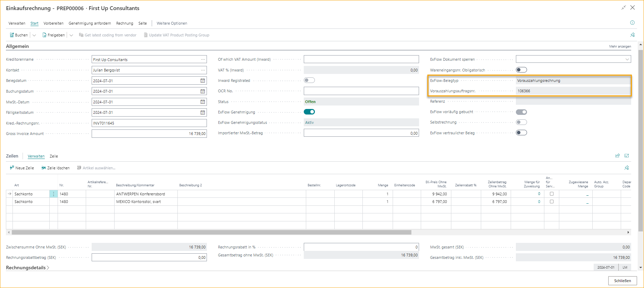Open row options menu for ANTWERPEN line
The image size is (644, 288).
(x=53, y=194)
